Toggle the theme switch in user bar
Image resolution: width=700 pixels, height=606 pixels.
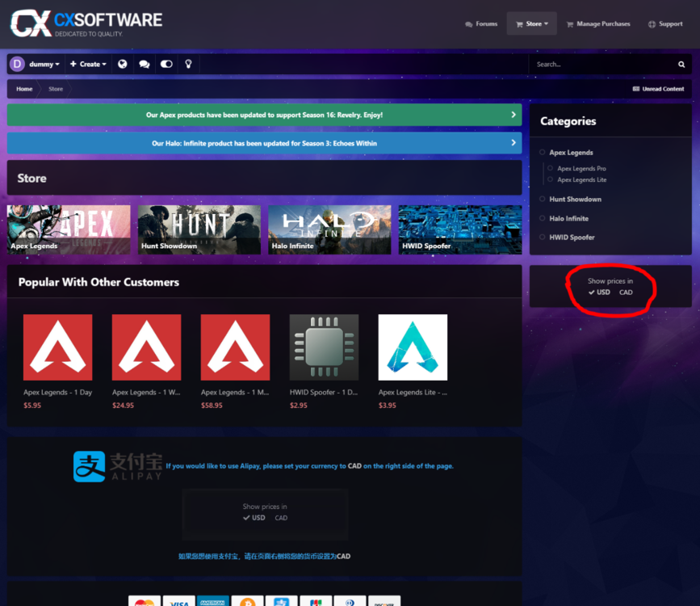coord(166,64)
